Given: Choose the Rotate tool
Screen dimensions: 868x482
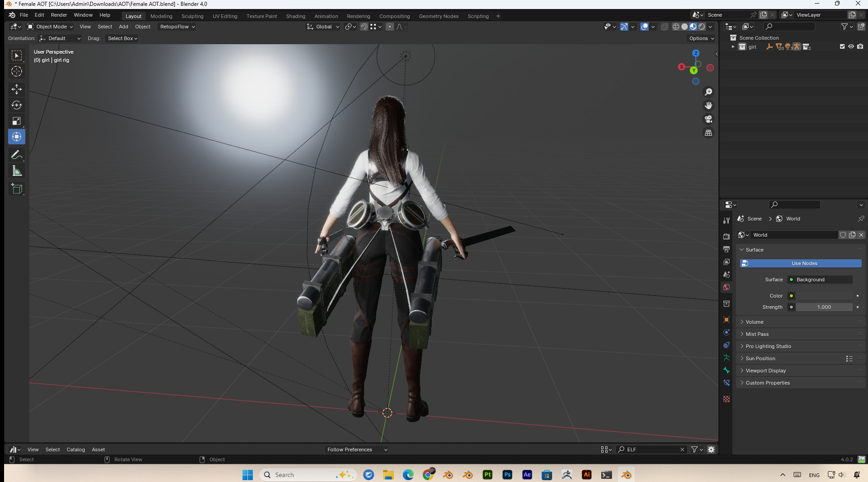Looking at the screenshot, I should 17,105.
